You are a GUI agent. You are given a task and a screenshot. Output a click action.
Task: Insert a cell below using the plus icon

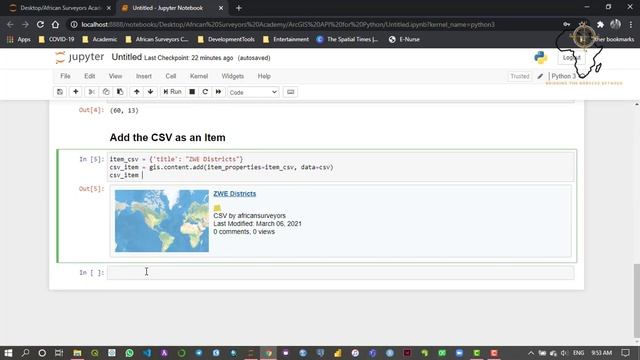tap(76, 92)
